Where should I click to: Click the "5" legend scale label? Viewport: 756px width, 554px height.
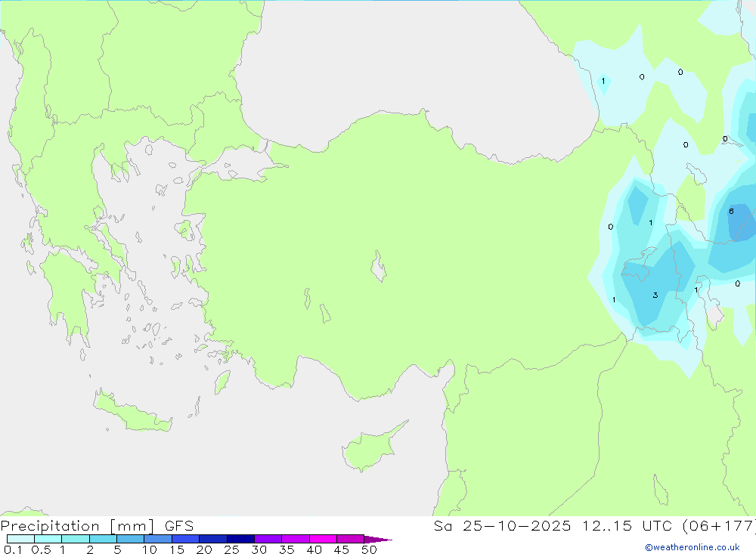(x=117, y=549)
